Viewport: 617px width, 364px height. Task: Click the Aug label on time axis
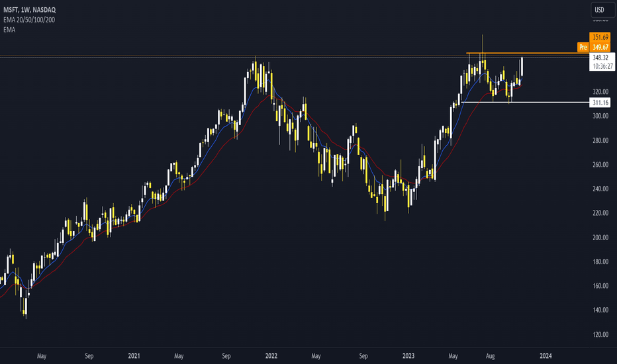pyautogui.click(x=490, y=356)
